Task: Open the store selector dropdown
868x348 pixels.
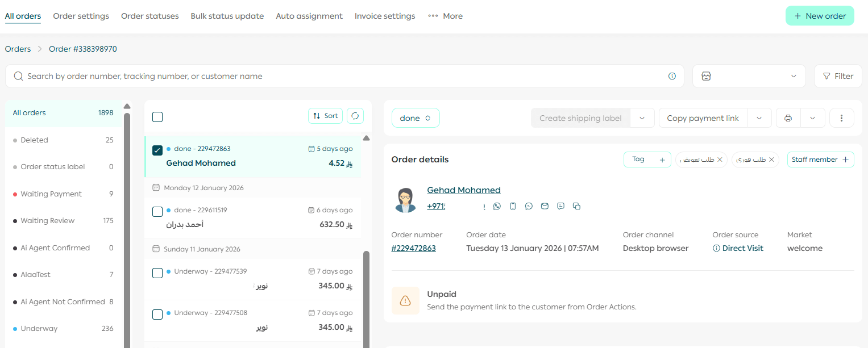Action: 749,76
